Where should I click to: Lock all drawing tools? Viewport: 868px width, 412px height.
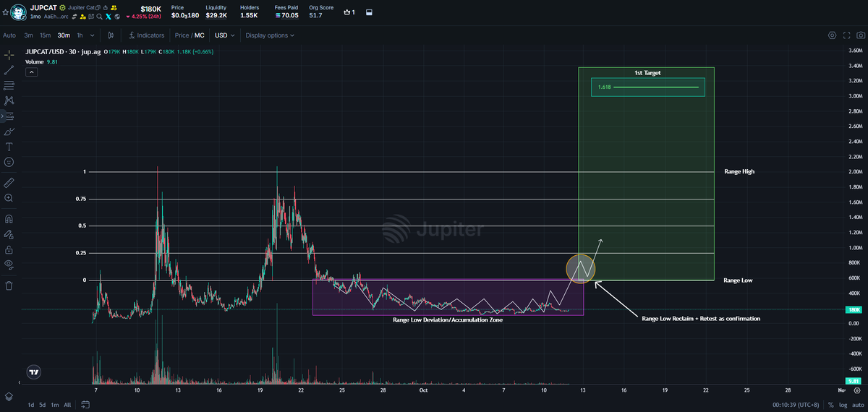pyautogui.click(x=9, y=249)
